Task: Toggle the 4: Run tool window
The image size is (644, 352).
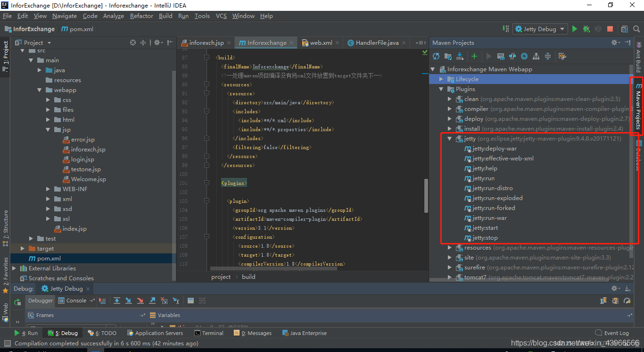Action: (x=26, y=333)
